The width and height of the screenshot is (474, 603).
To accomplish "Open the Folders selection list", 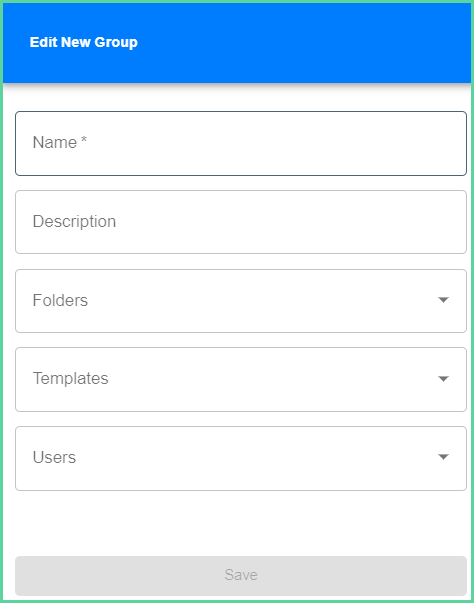I will 241,301.
